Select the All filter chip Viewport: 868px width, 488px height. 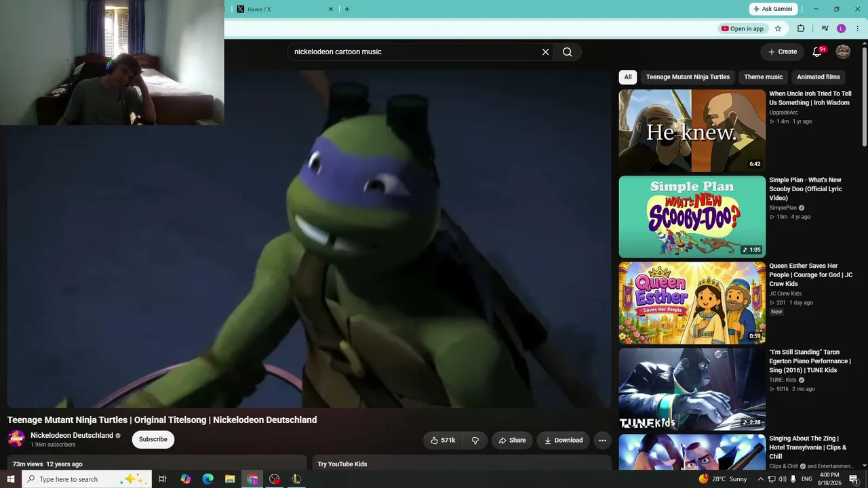click(628, 77)
